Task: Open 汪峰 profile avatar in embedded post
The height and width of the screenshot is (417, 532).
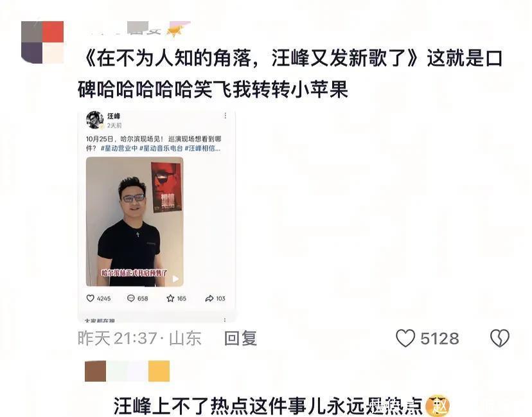Action: pyautogui.click(x=95, y=120)
